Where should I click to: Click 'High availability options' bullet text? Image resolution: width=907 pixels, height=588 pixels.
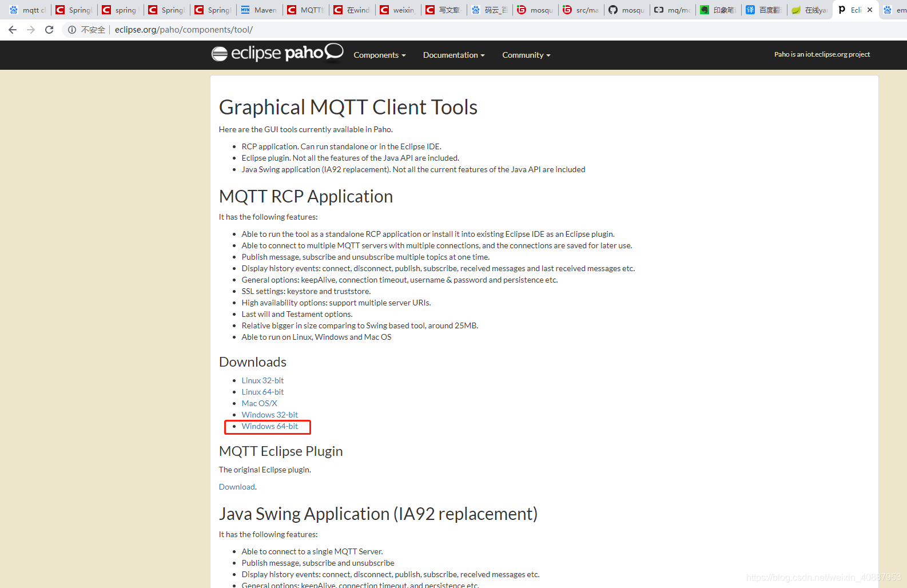(336, 303)
